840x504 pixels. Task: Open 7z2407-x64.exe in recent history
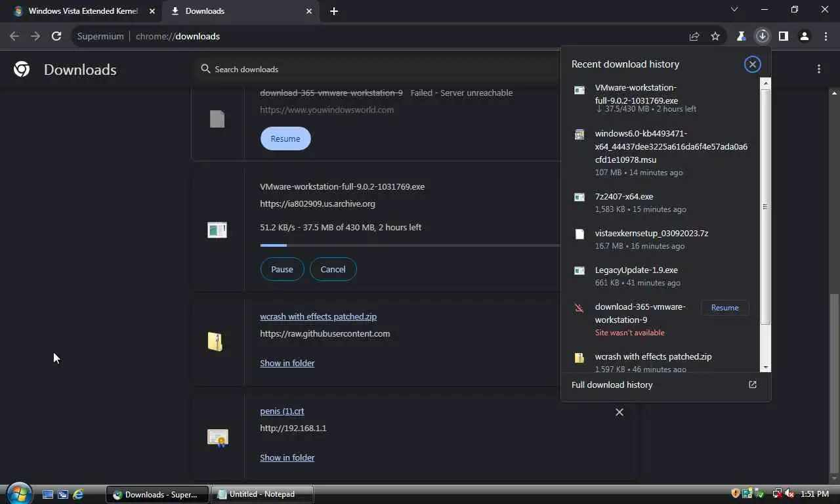coord(661,202)
